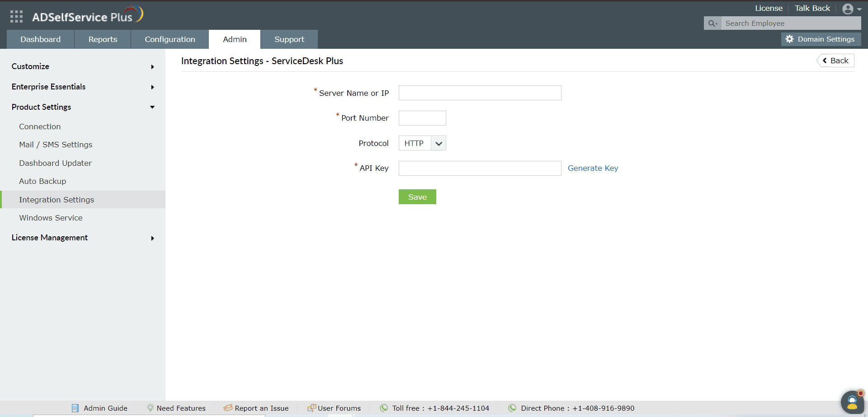The width and height of the screenshot is (868, 417).
Task: Select the Windows Service sidebar item
Action: click(51, 217)
